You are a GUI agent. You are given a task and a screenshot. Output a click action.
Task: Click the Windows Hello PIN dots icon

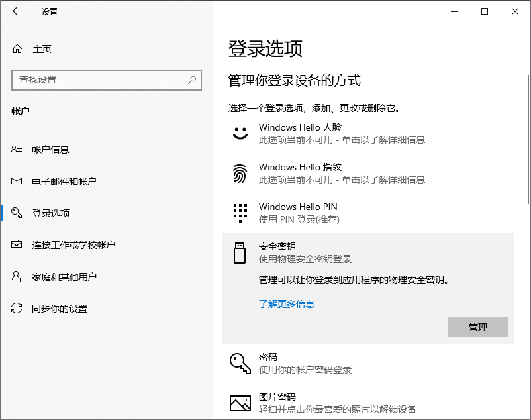[x=240, y=213]
